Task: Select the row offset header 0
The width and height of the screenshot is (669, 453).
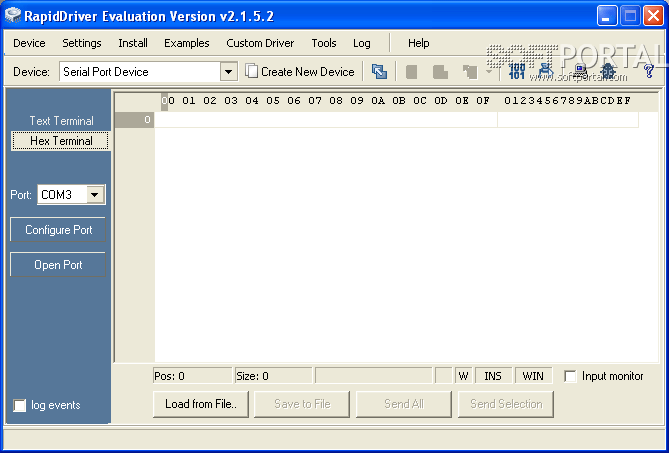Action: (134, 120)
